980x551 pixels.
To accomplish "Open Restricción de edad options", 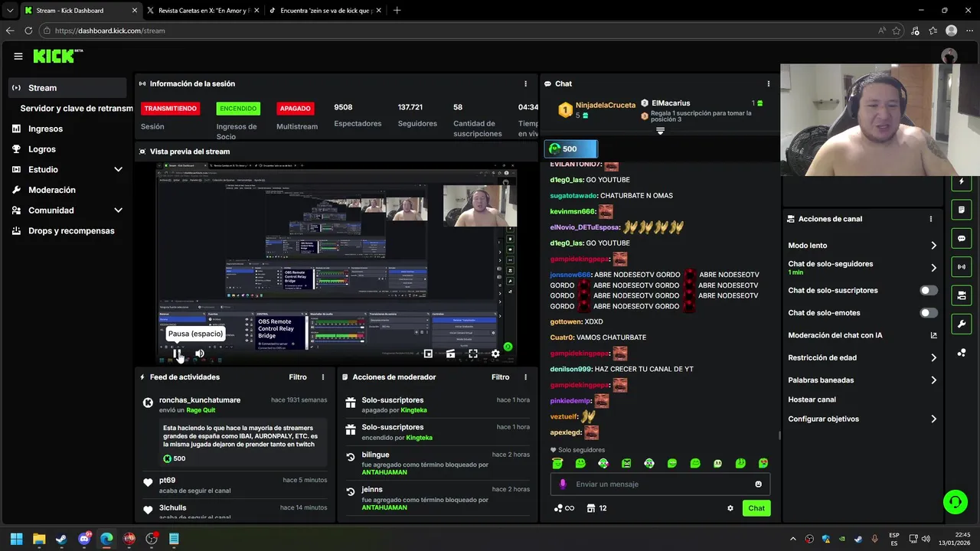I will pyautogui.click(x=862, y=357).
